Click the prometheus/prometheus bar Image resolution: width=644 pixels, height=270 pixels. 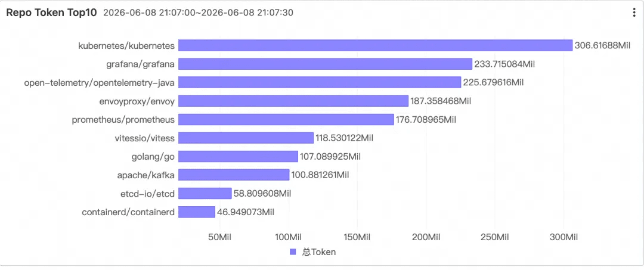[286, 119]
